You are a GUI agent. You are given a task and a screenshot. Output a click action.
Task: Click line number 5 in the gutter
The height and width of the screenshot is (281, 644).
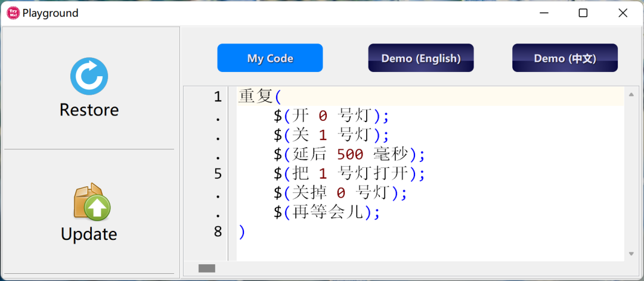[218, 174]
